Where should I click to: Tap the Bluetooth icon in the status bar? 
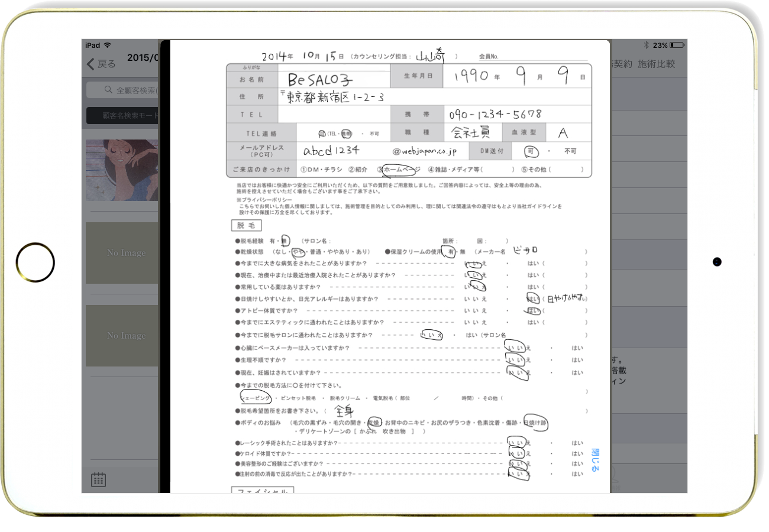coord(647,46)
